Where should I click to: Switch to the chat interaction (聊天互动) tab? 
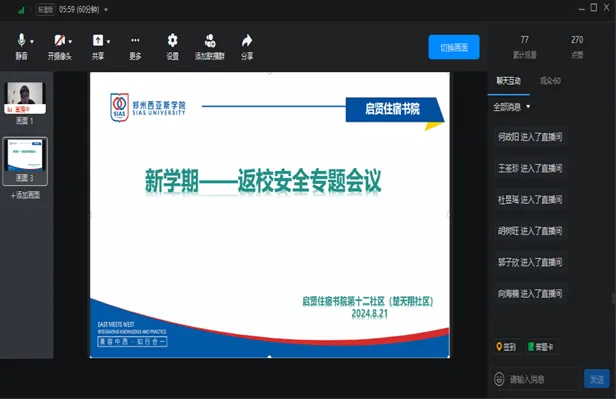coord(508,81)
